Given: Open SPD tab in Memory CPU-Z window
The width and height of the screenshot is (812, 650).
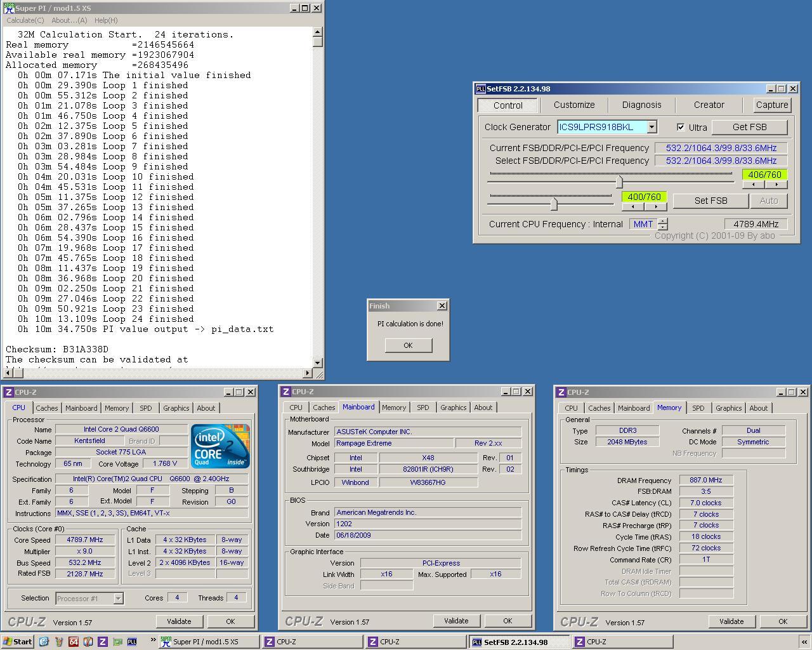Looking at the screenshot, I should pyautogui.click(x=698, y=408).
